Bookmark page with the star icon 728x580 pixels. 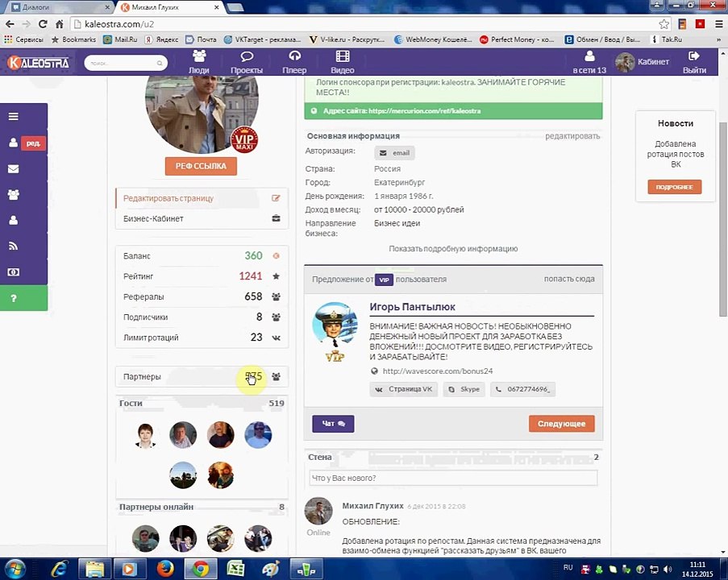[664, 24]
